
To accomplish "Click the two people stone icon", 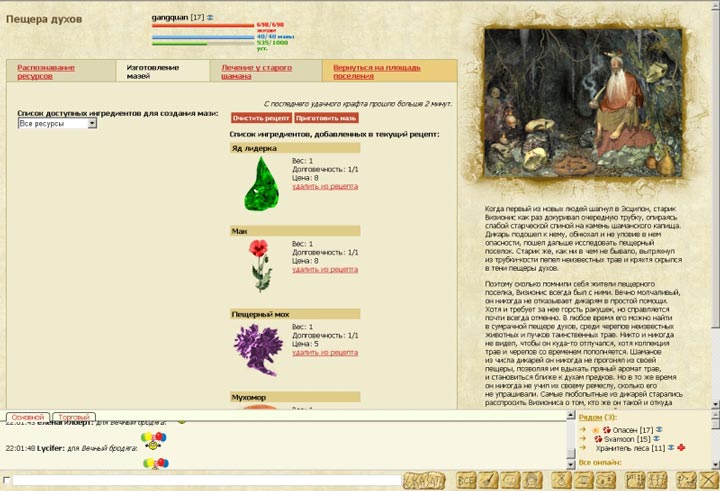I will click(657, 481).
